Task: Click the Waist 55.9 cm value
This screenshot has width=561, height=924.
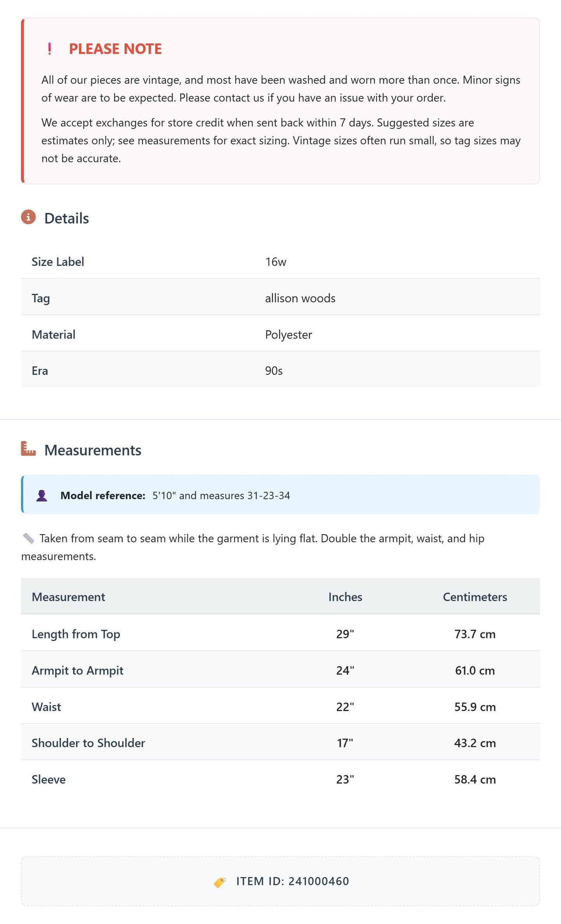Action: tap(475, 707)
